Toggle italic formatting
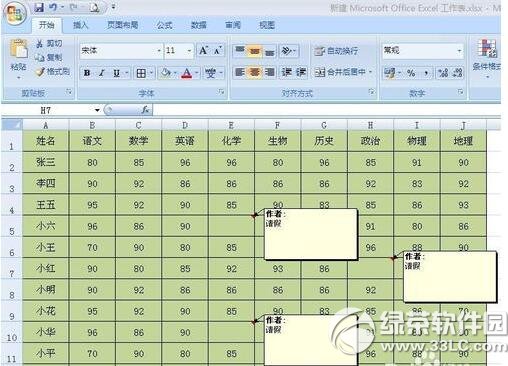The width and height of the screenshot is (508, 366). pos(102,73)
